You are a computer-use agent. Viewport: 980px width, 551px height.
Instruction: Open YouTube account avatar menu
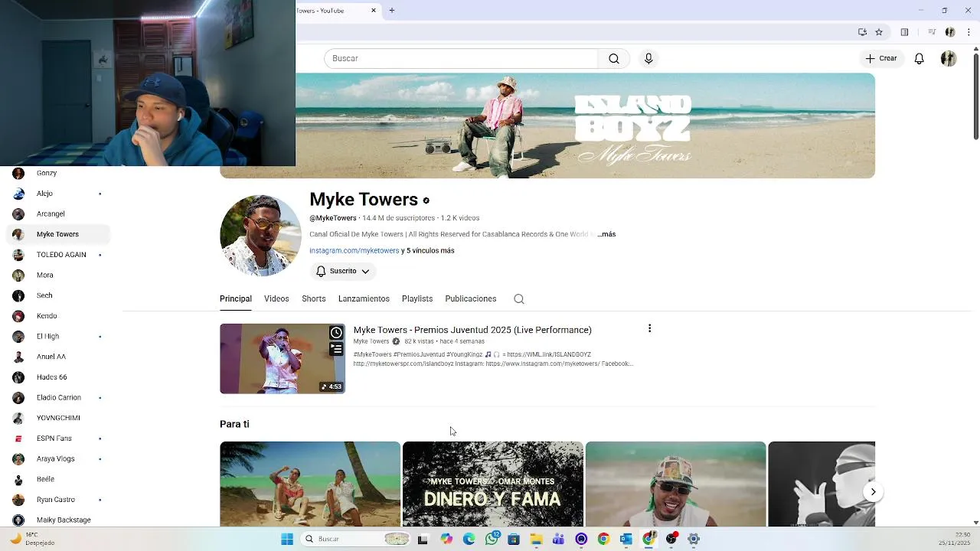click(949, 58)
